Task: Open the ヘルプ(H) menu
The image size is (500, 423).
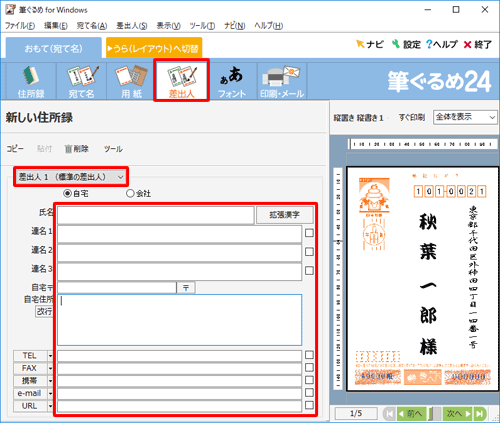Action: coord(268,26)
